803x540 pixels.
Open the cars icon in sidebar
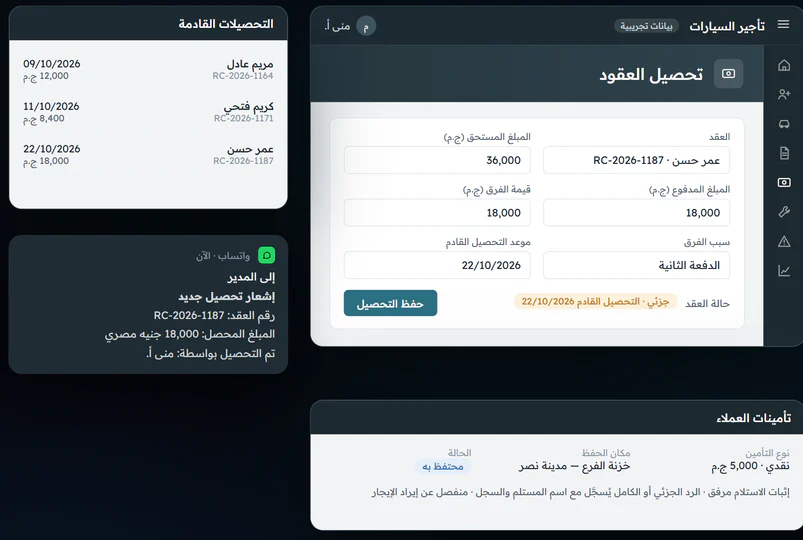pos(784,124)
